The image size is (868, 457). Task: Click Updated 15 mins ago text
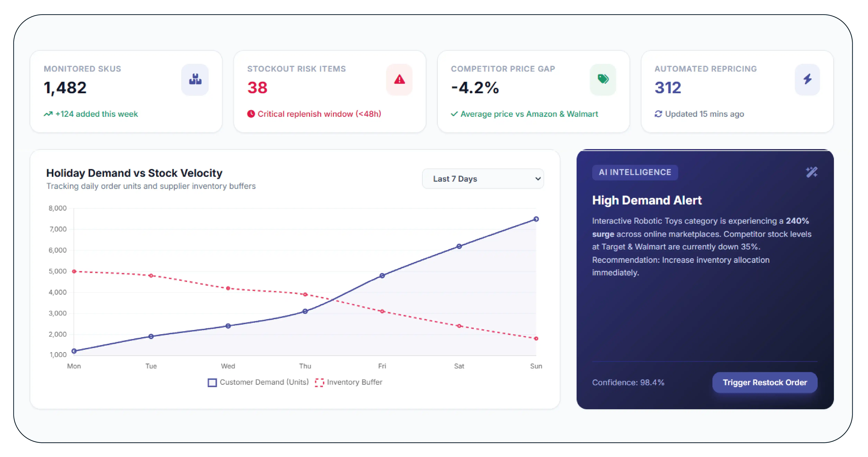pos(704,114)
